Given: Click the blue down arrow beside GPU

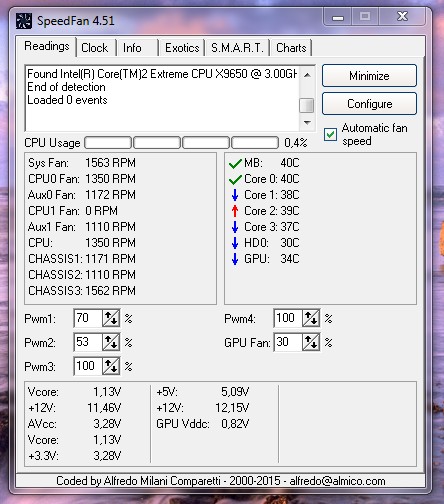Looking at the screenshot, I should [235, 259].
